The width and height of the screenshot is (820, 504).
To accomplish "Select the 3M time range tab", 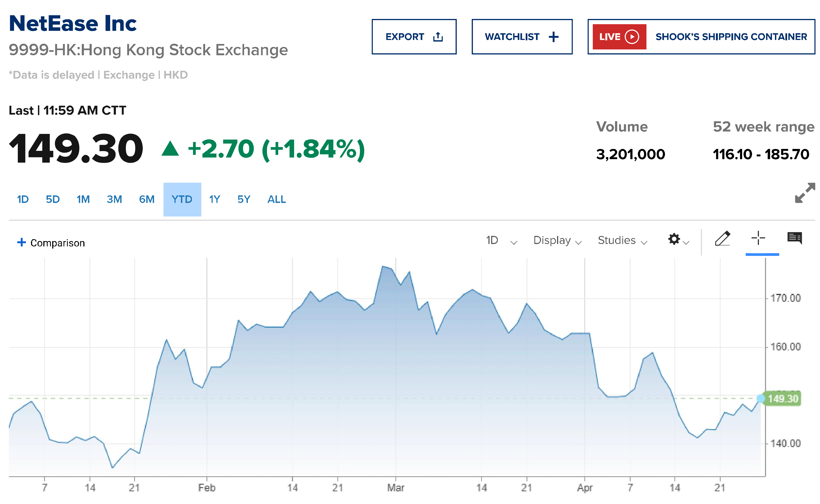I will click(x=114, y=199).
